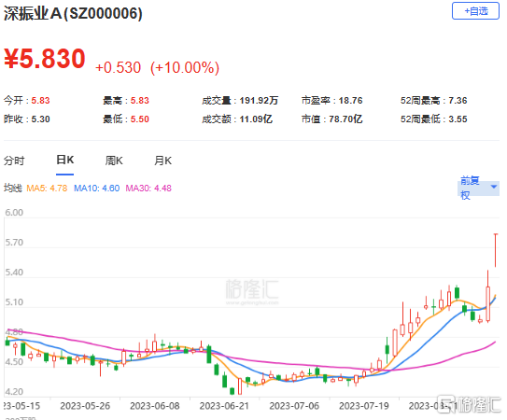Click the change value +0.530
The width and height of the screenshot is (507, 420).
click(x=118, y=67)
